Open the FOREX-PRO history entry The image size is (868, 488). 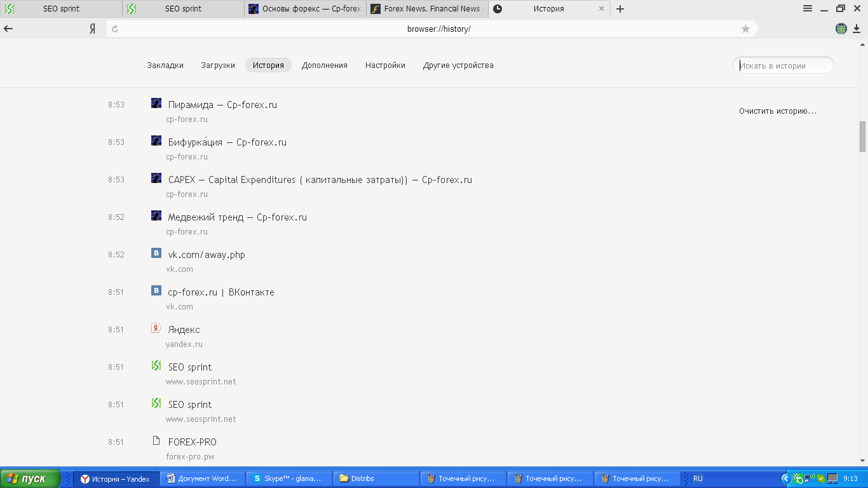click(193, 442)
